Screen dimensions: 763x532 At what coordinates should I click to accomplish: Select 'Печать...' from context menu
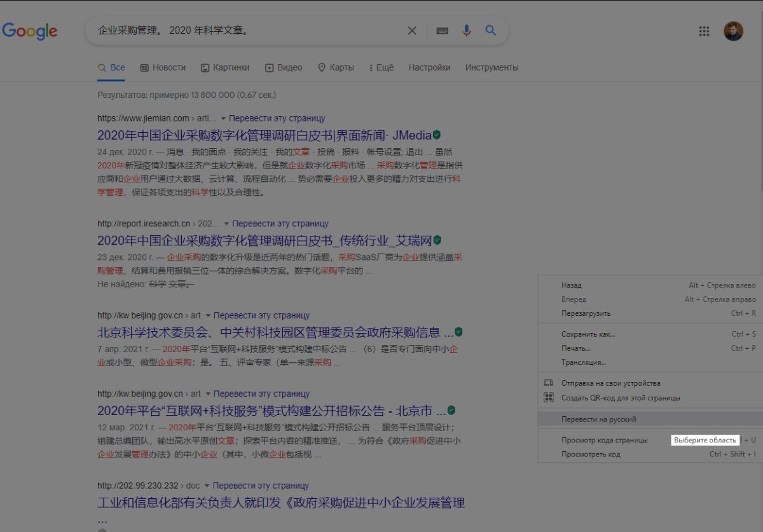[x=650, y=348]
